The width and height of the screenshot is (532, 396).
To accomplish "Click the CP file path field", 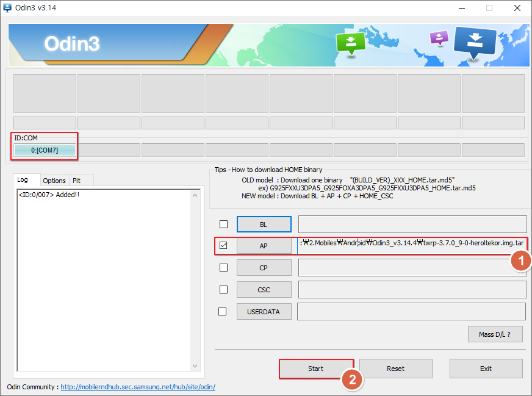I will (x=412, y=268).
